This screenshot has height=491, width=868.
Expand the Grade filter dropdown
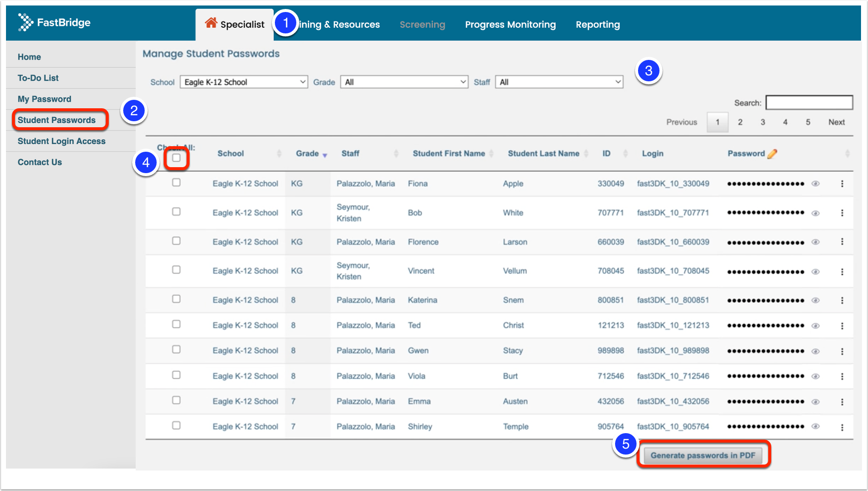coord(404,82)
